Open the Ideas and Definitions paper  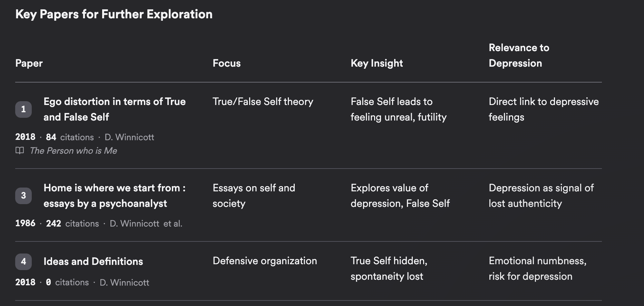coord(93,261)
